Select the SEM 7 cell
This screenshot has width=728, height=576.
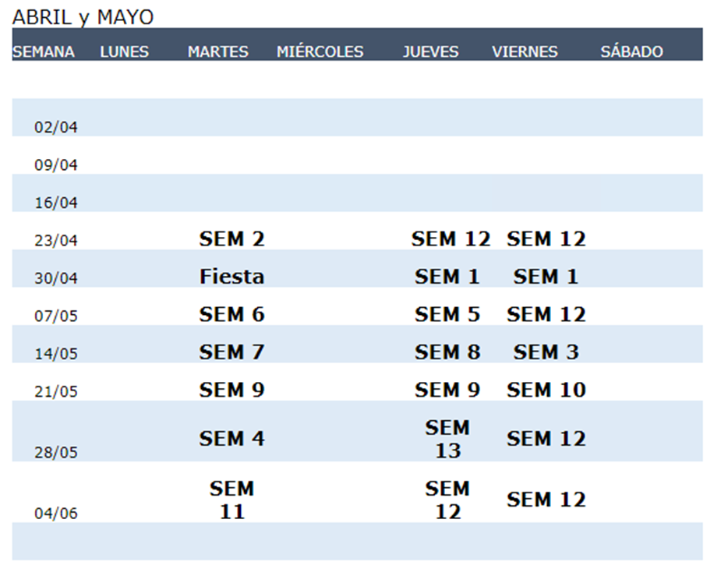(x=231, y=352)
